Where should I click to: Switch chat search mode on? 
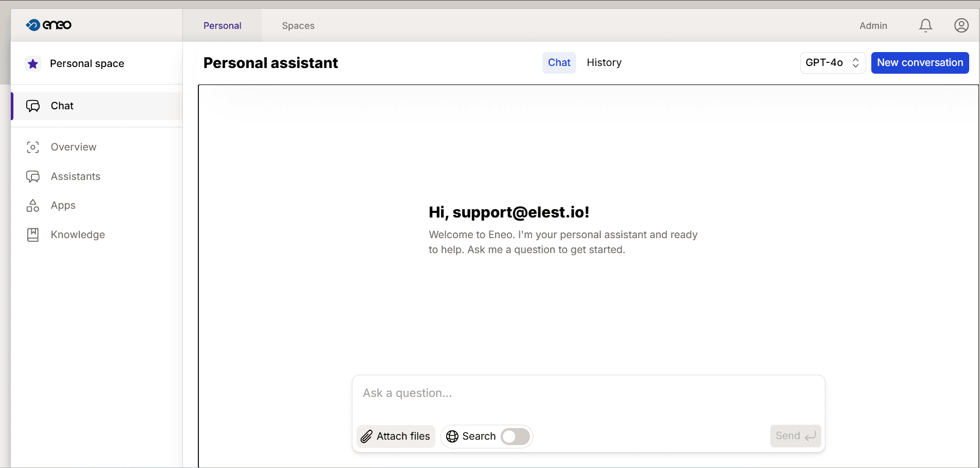tap(514, 436)
